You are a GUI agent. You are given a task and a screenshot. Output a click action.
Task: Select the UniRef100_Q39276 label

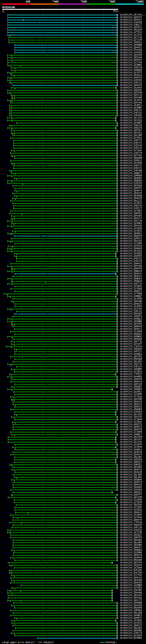(x=131, y=67)
